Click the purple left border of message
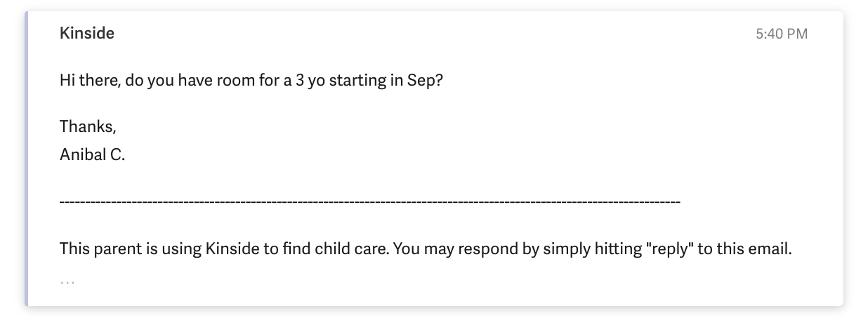 pos(27,159)
